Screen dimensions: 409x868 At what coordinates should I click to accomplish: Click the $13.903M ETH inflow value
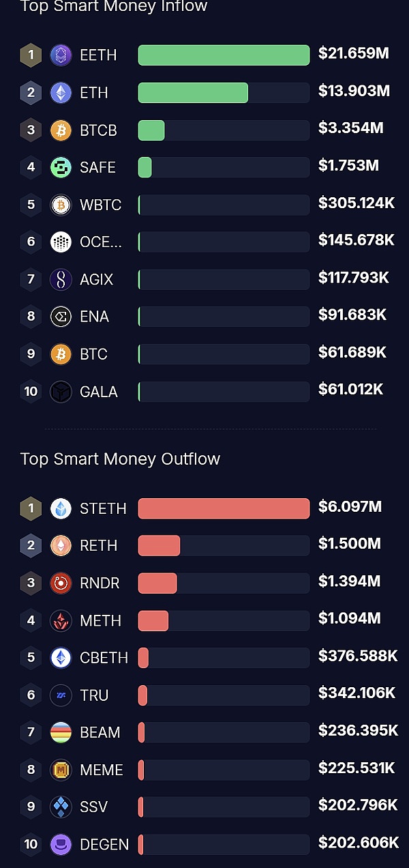click(354, 91)
